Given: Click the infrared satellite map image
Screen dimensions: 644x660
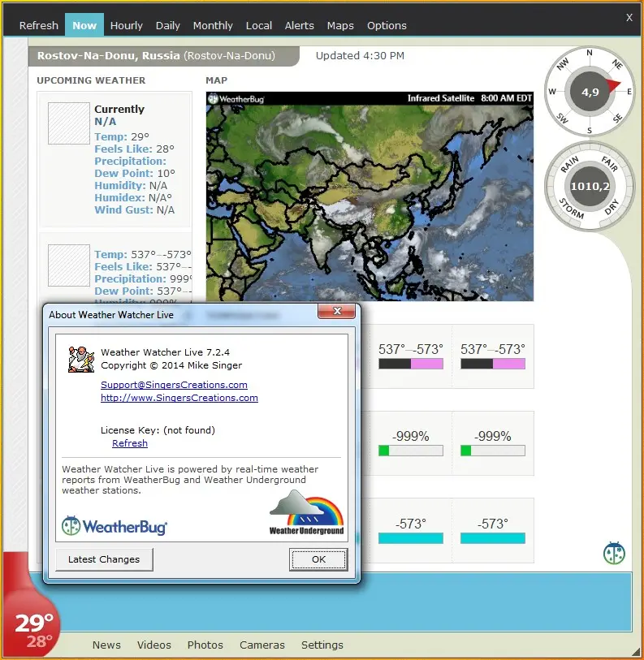Looking at the screenshot, I should 370,196.
